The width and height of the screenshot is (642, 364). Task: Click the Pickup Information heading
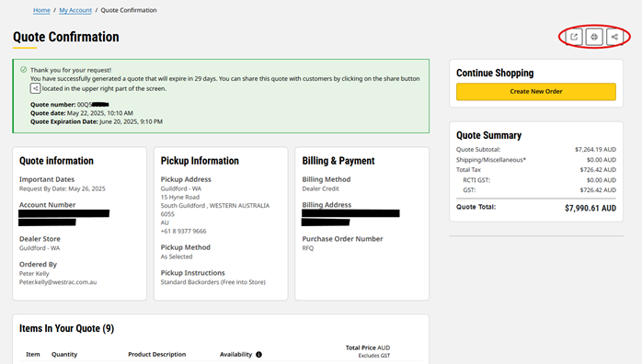(x=200, y=161)
